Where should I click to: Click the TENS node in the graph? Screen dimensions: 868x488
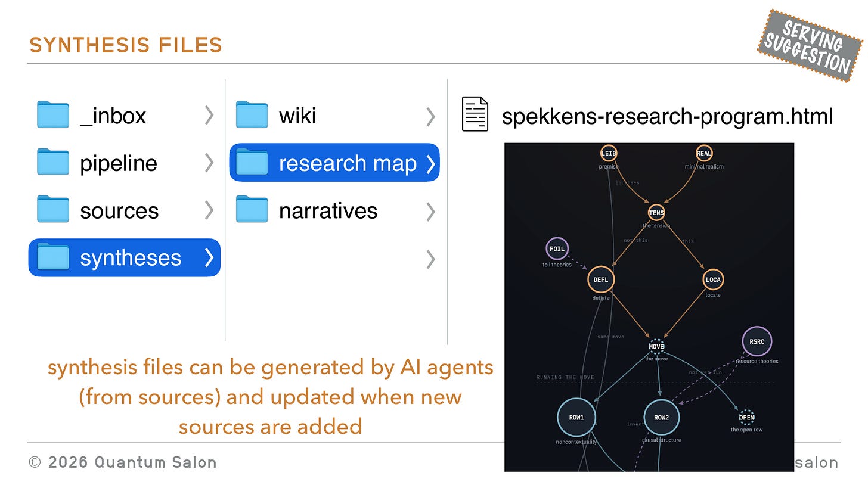[x=656, y=213]
